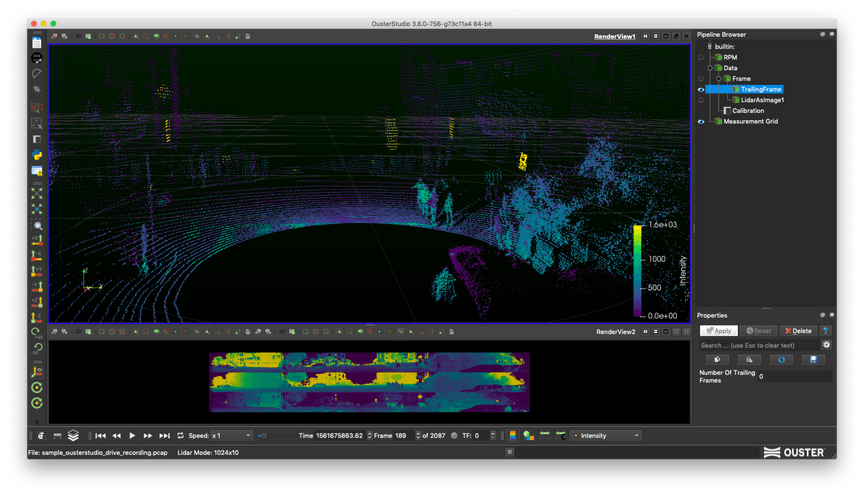Set view direction to -Z
The image size is (864, 495).
click(x=37, y=318)
